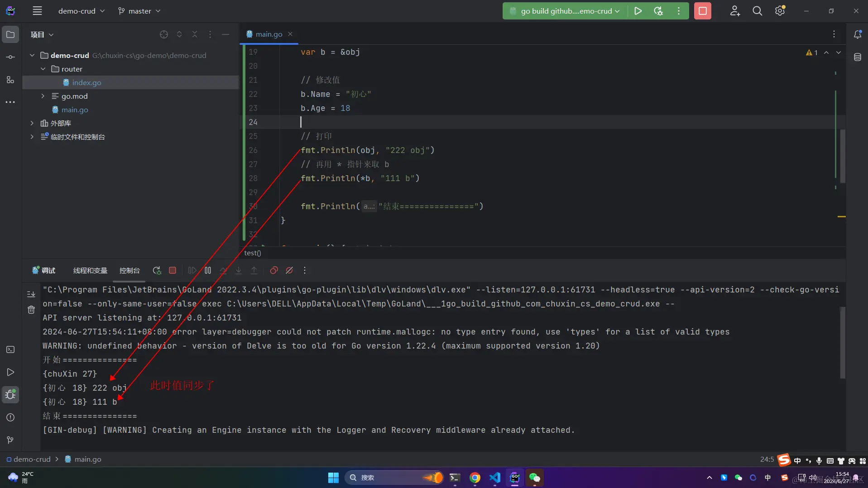Click the green Run button

tap(638, 11)
